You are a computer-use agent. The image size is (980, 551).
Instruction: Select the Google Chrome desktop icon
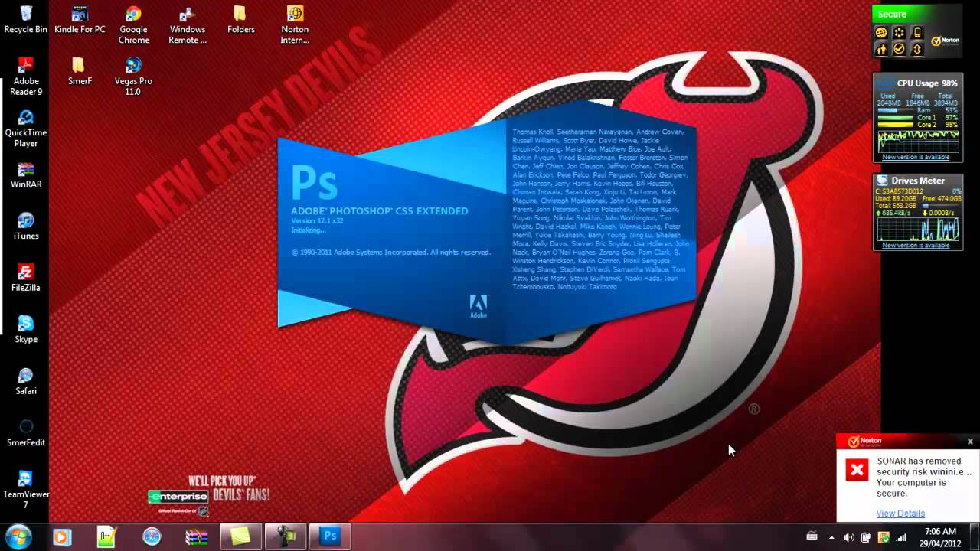pos(133,25)
